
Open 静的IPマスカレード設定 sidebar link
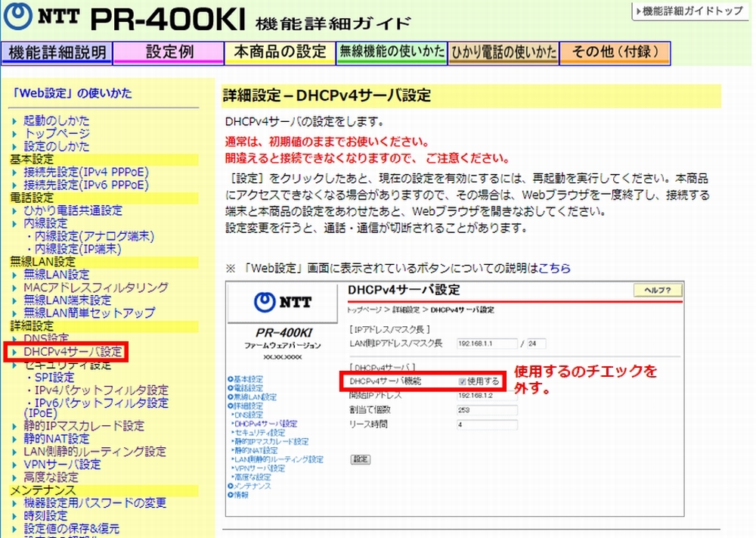84,426
